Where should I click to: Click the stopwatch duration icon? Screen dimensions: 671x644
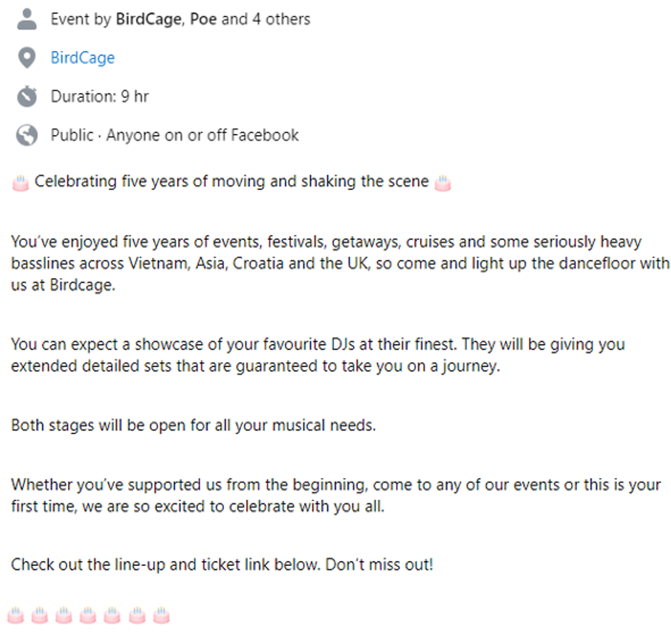pos(27,96)
